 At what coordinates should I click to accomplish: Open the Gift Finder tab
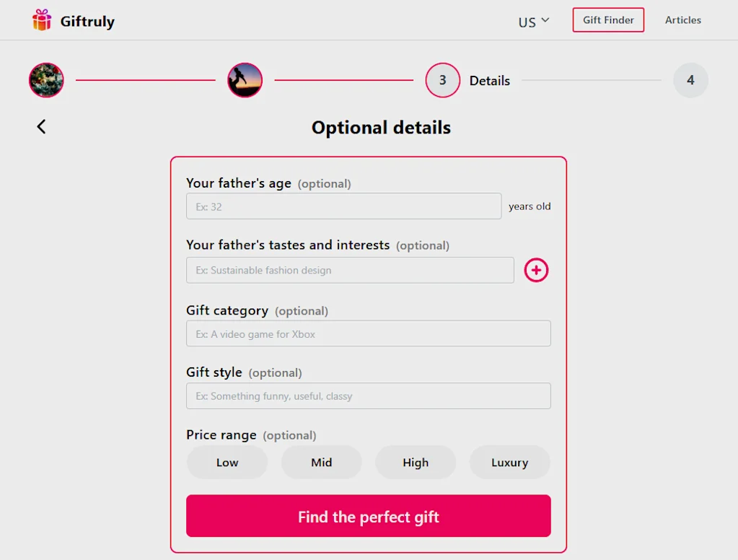(x=608, y=20)
